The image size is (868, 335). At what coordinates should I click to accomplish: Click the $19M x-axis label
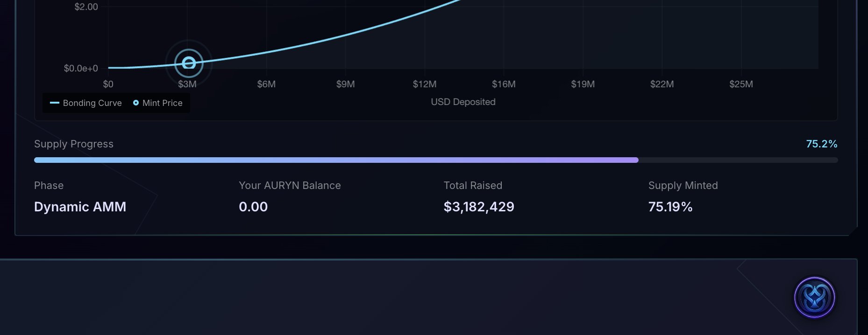pos(583,84)
